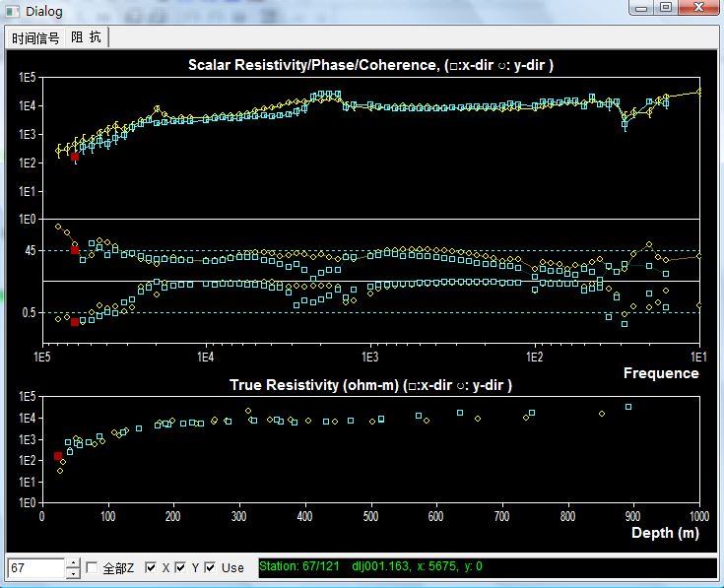Switch to the 时间信号 tab
The height and width of the screenshot is (588, 724).
(35, 37)
